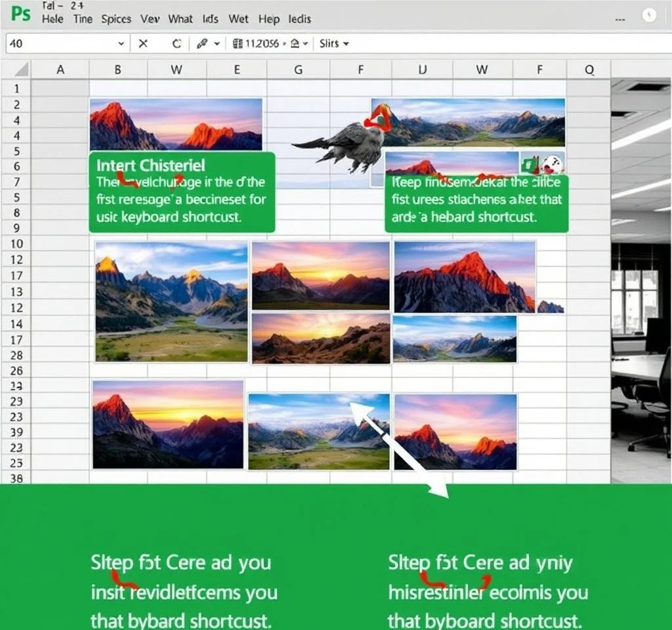Open the What menu
Image resolution: width=672 pixels, height=630 pixels.
[x=180, y=19]
